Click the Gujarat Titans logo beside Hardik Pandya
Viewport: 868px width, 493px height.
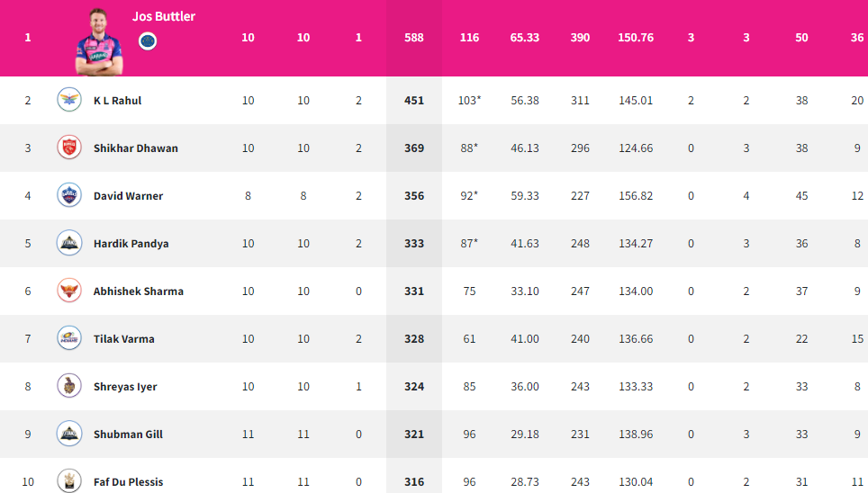point(69,243)
